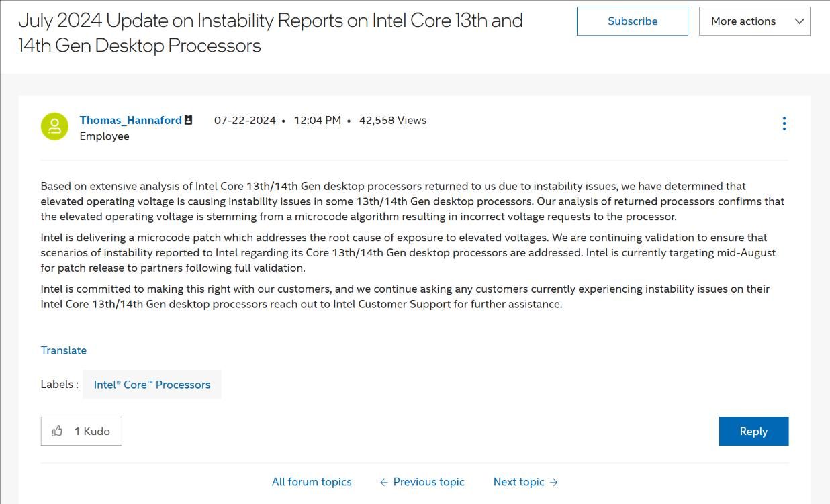The image size is (830, 504).
Task: Click the employee badge icon beside username
Action: coord(189,120)
